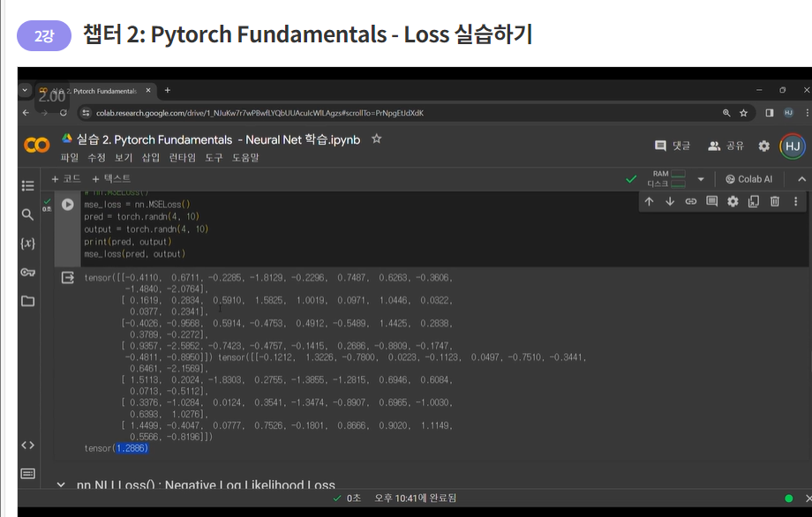Open the 파일 menu
Image resolution: width=812 pixels, height=517 pixels.
70,158
